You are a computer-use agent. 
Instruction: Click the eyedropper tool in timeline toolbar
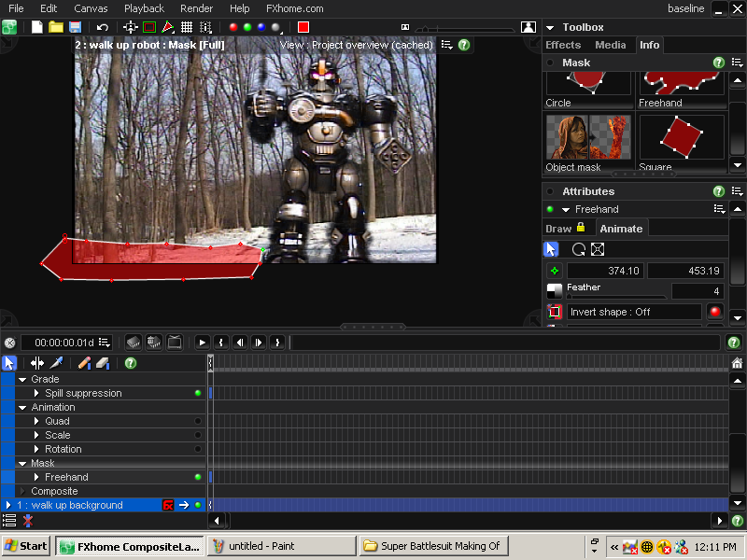point(56,363)
